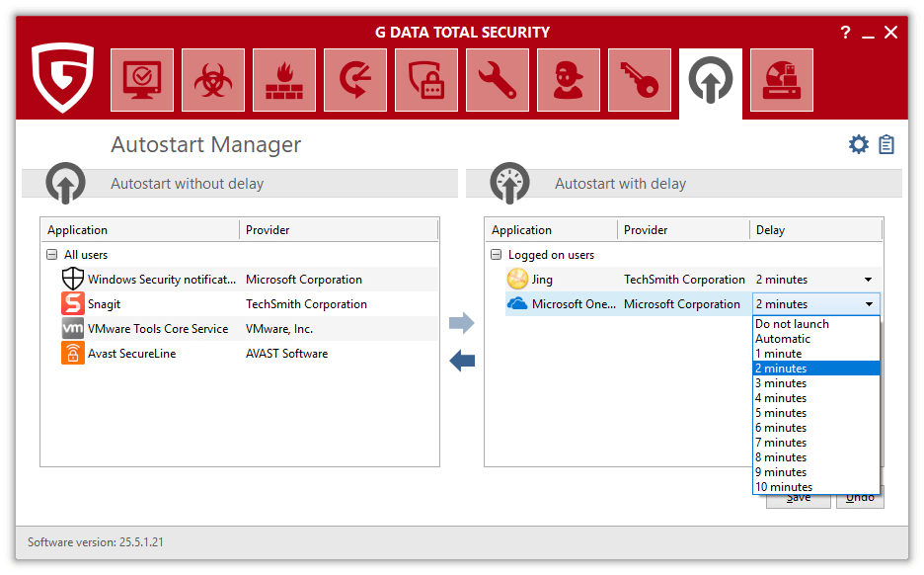The width and height of the screenshot is (924, 575).
Task: Sort by Provider in the without-delay list
Action: pos(339,230)
